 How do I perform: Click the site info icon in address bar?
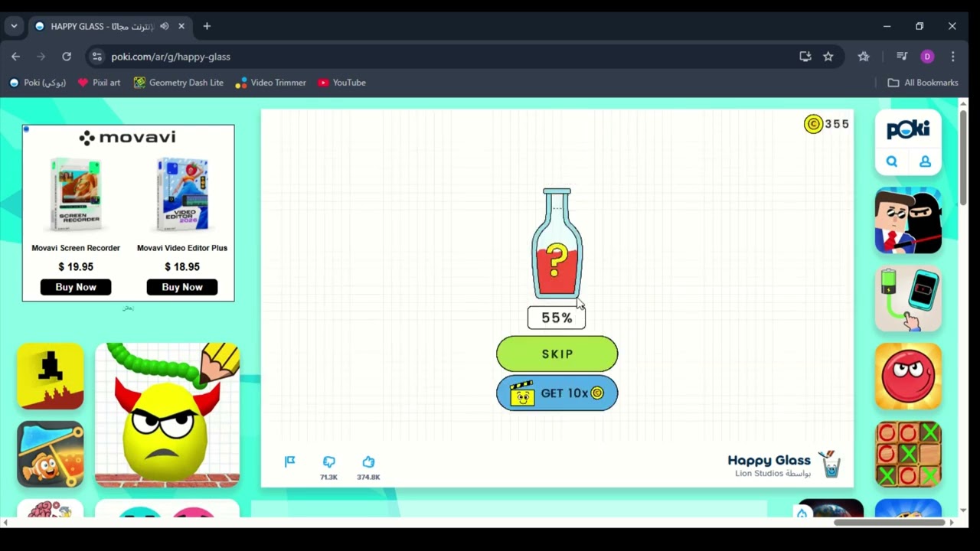pos(96,57)
